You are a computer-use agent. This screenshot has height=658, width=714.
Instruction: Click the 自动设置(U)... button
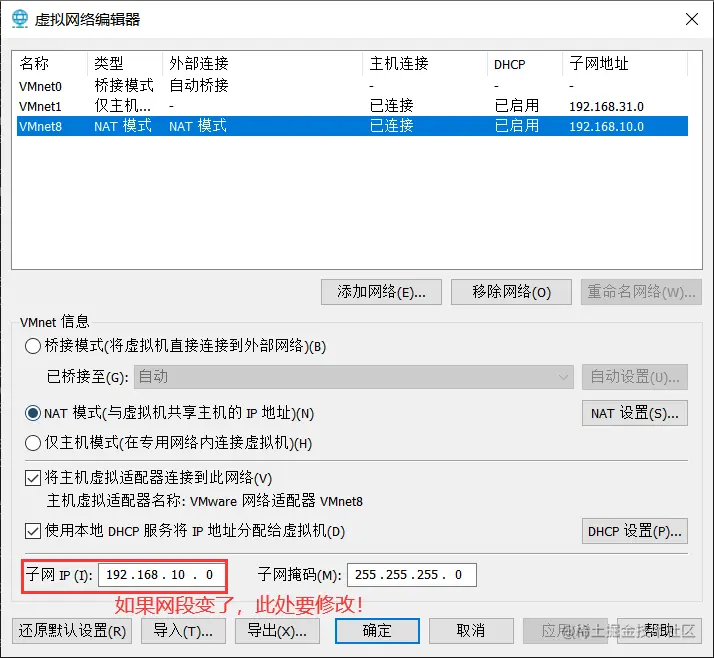635,377
